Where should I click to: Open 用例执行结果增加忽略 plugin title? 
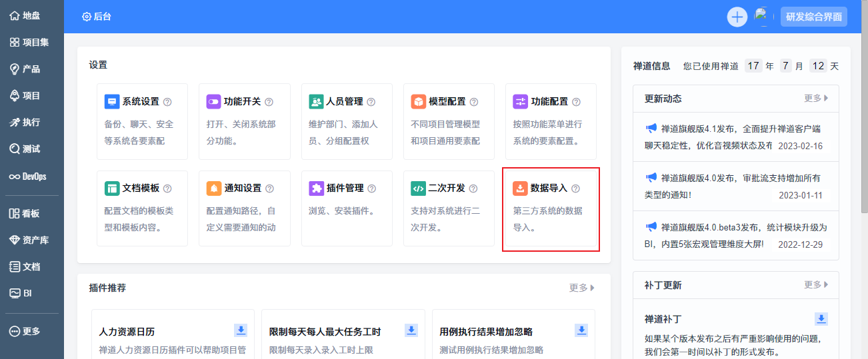point(486,332)
